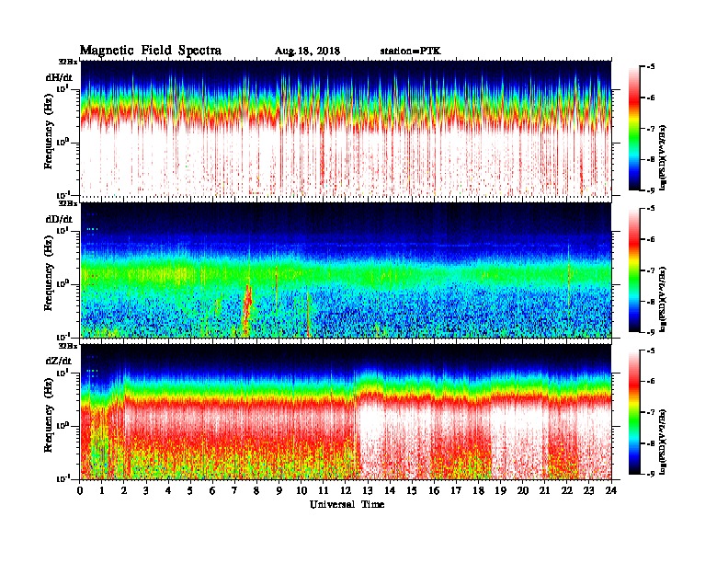Click the "station=PTK" label

[x=411, y=52]
